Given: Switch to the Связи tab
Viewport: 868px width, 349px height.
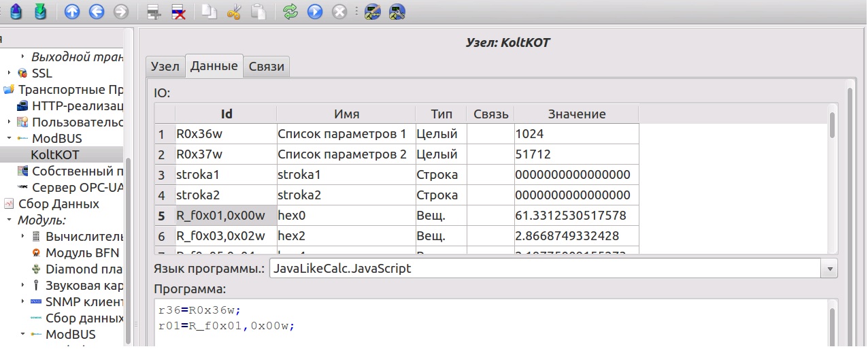Looking at the screenshot, I should [267, 66].
